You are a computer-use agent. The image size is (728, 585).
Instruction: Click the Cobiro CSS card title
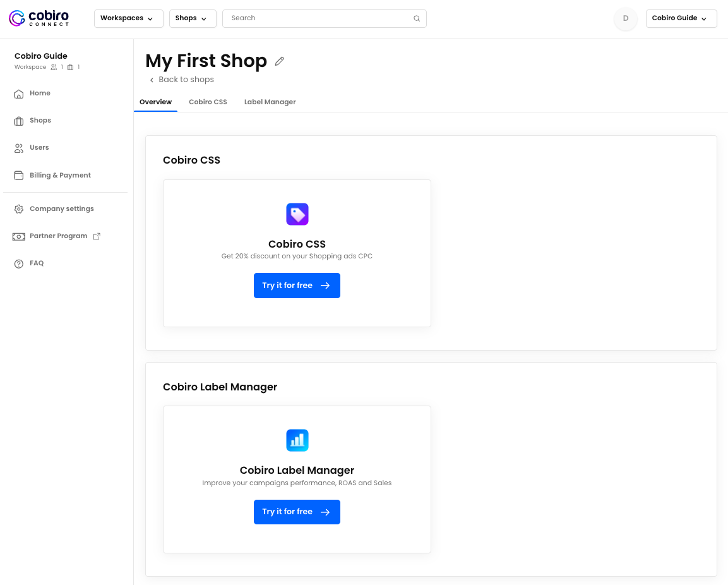[297, 244]
